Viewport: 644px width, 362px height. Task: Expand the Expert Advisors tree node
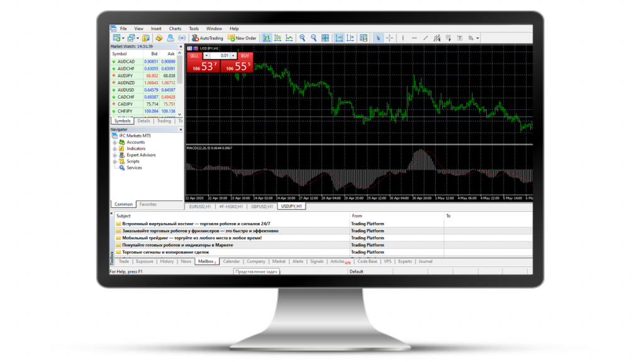[115, 155]
